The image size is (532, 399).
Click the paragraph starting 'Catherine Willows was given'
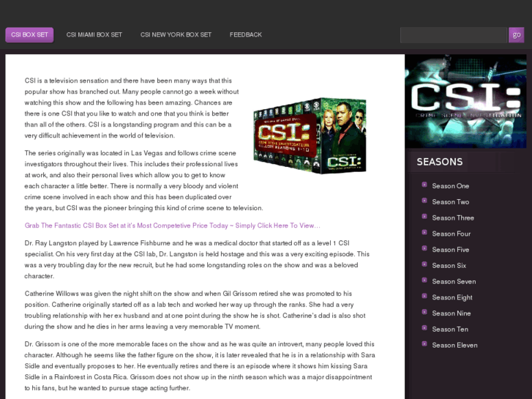pos(195,310)
